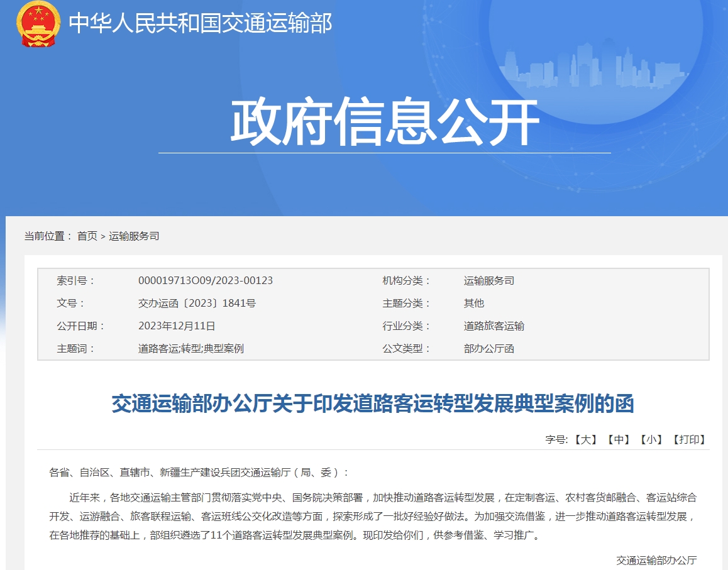Viewport: 728px width, 570px height.
Task: Click the signature 交通运输部办公厅
Action: (x=656, y=560)
